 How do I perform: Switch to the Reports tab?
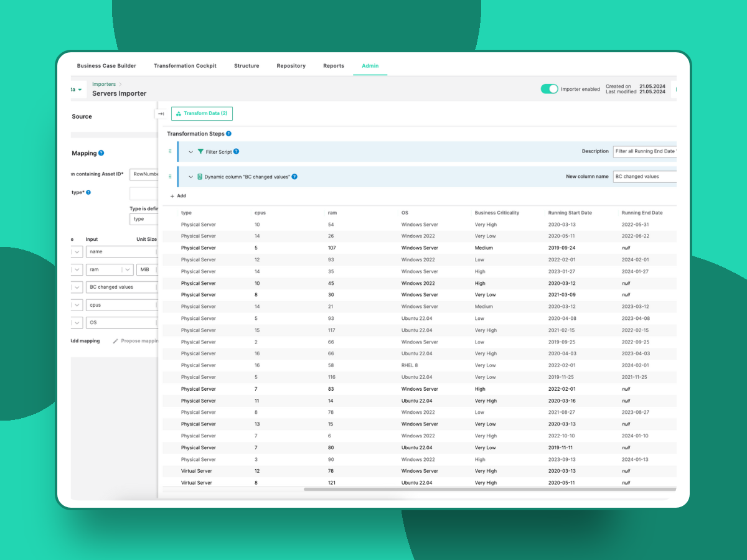click(334, 66)
